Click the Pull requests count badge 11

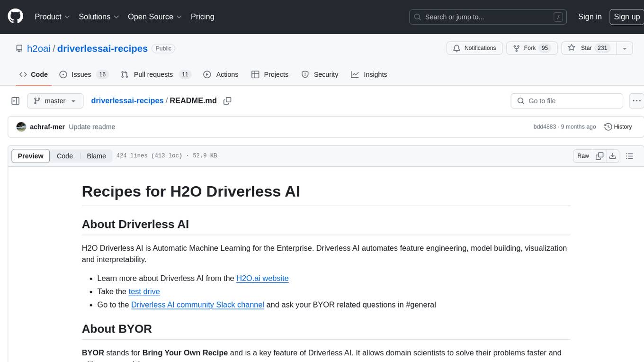click(185, 74)
